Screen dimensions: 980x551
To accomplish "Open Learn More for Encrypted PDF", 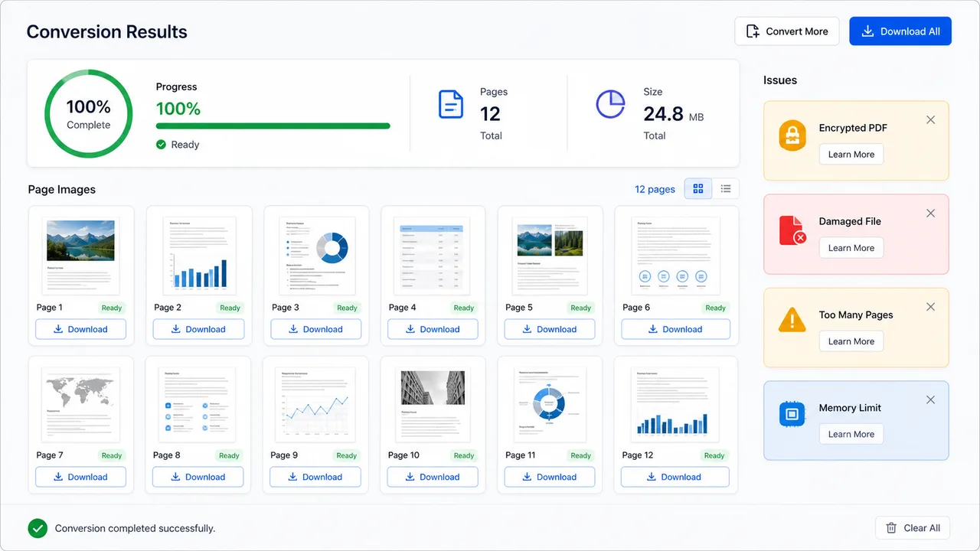I will [x=851, y=155].
